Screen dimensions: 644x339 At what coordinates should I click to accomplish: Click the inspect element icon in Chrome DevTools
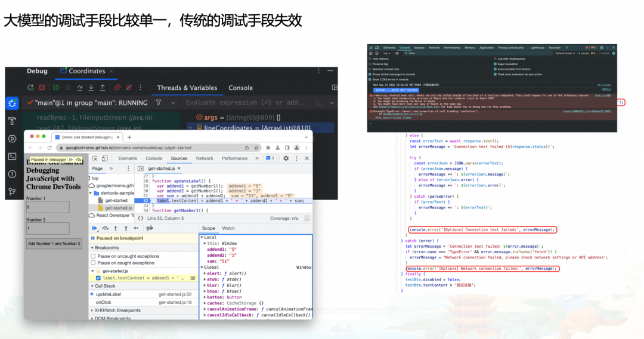[95, 158]
